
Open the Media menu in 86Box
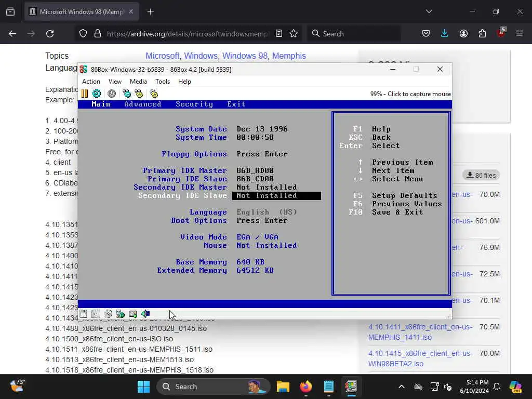click(x=138, y=82)
